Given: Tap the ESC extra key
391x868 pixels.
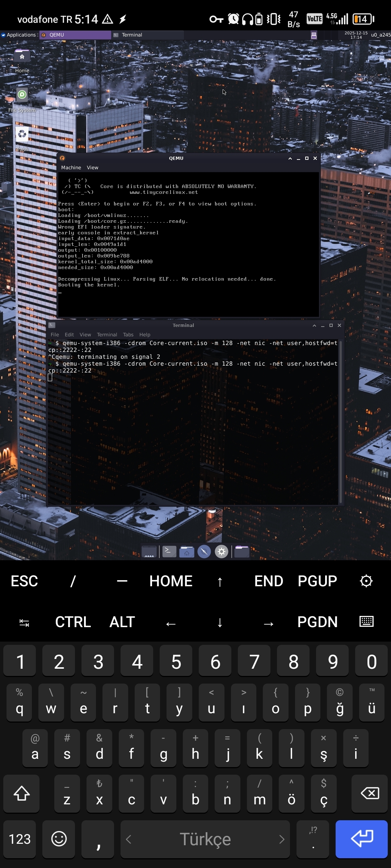Looking at the screenshot, I should coord(24,581).
